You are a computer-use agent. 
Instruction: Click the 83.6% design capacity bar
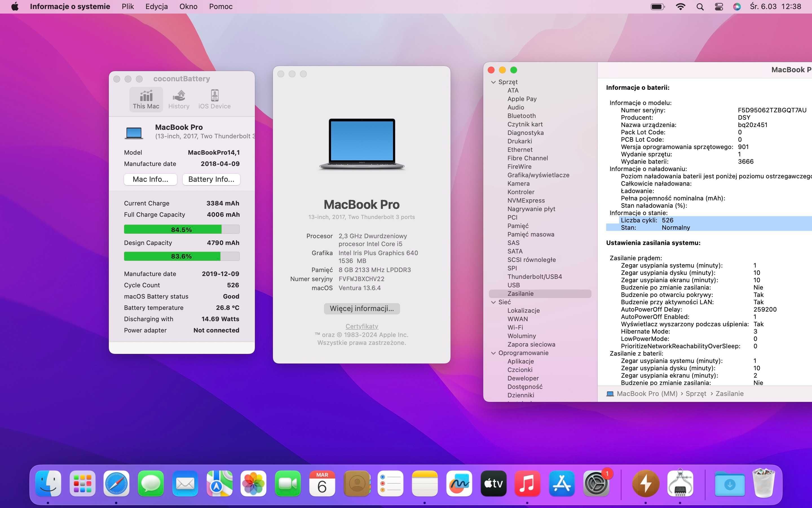pyautogui.click(x=182, y=256)
